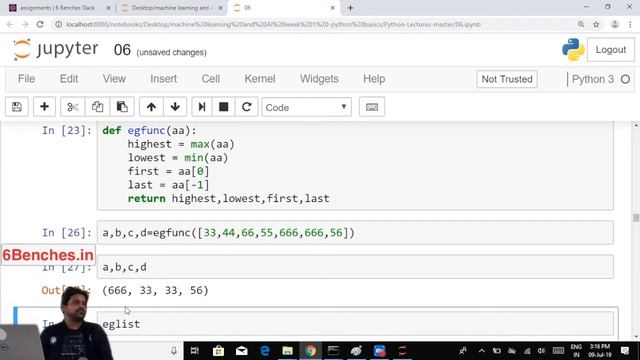The image size is (640, 360).
Task: Open Chrome profile avatar icon
Action: (x=615, y=24)
